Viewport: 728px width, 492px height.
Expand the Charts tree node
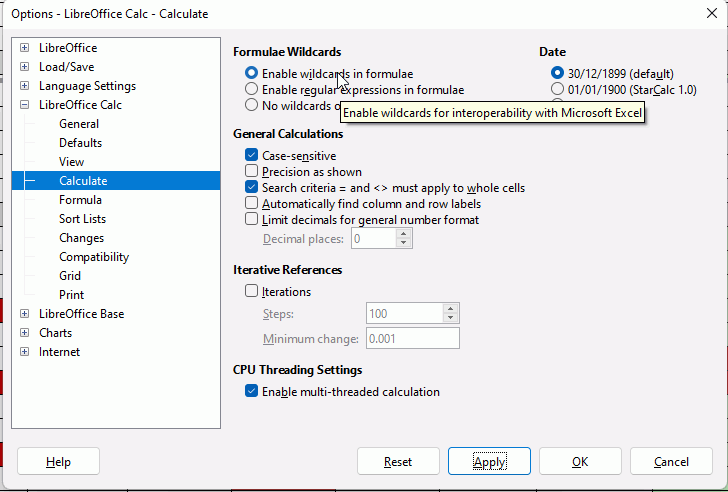click(25, 333)
